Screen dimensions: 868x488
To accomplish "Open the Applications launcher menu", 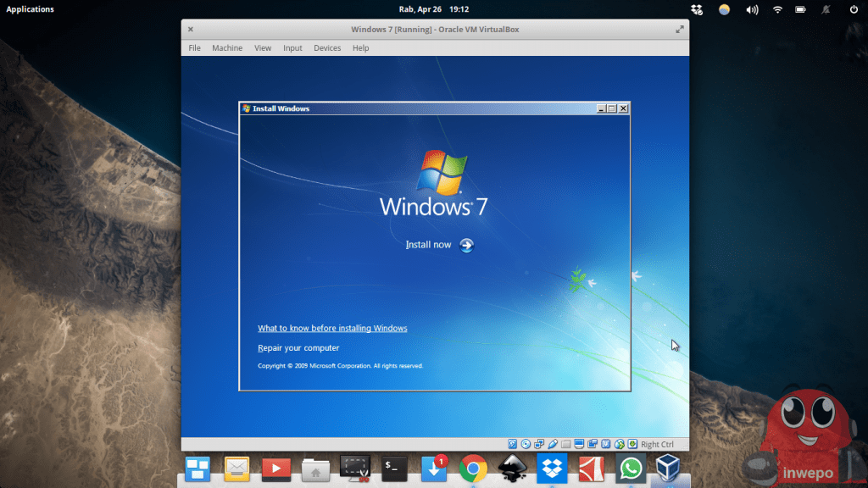I will [30, 9].
